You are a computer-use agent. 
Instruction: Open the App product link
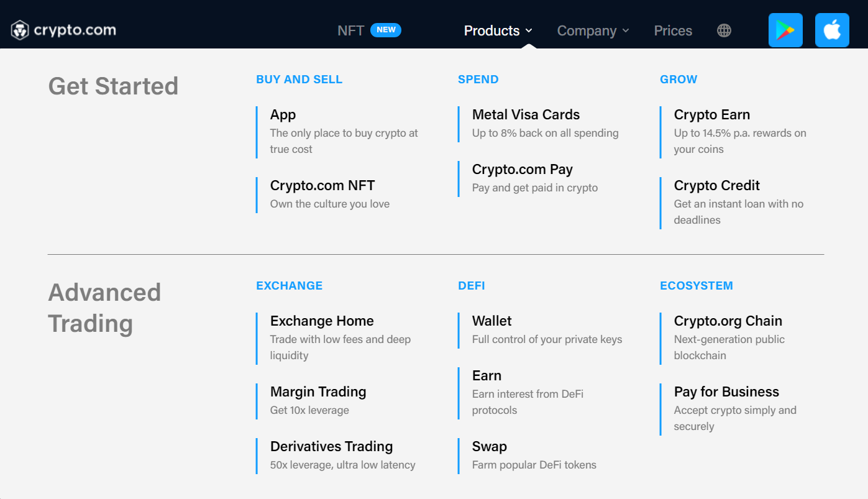point(283,114)
